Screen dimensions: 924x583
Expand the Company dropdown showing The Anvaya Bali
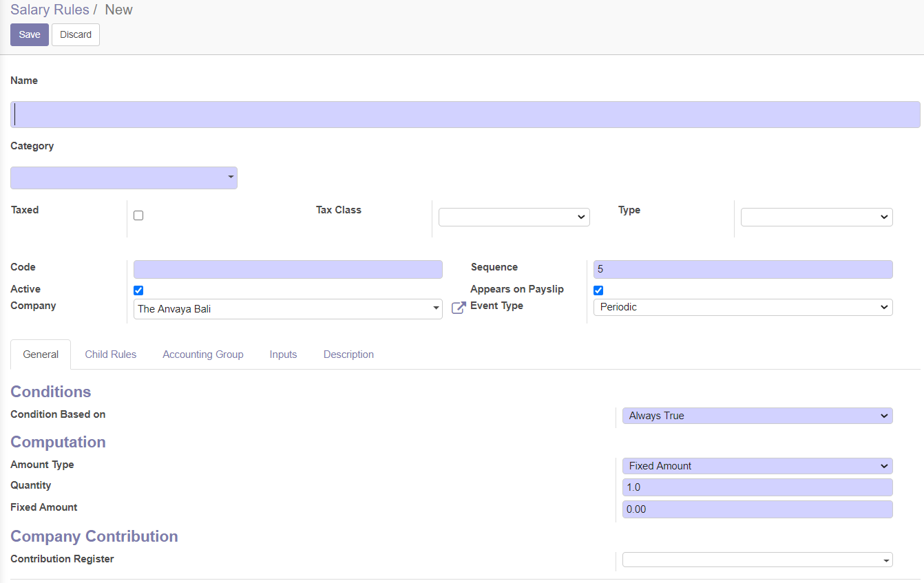coord(288,309)
